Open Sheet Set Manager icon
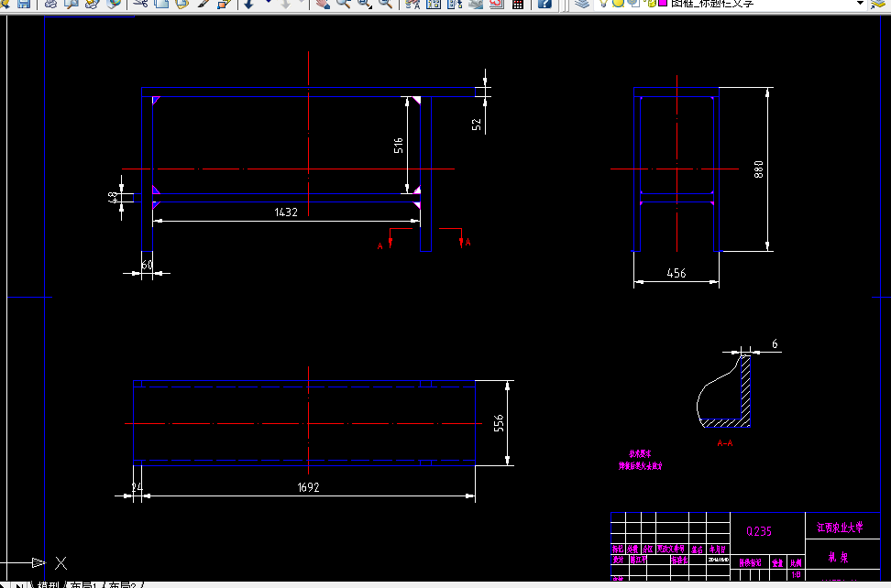891x588 pixels. (x=475, y=4)
